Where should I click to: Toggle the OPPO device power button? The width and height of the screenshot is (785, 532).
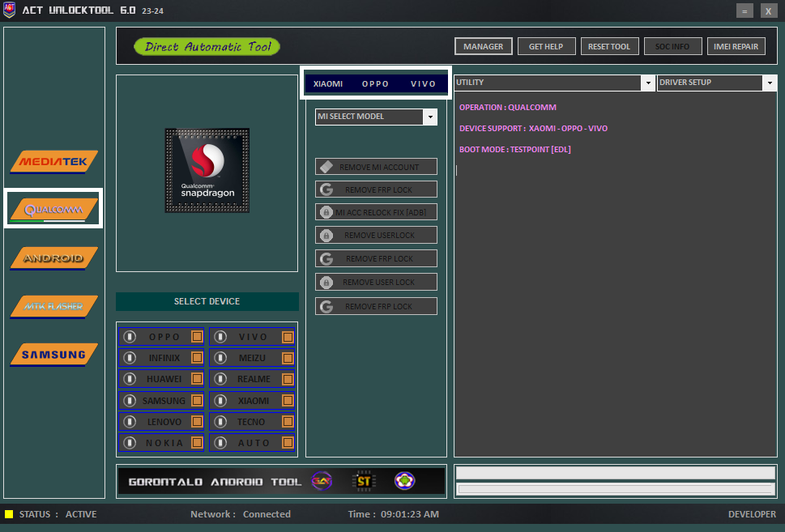(130, 337)
